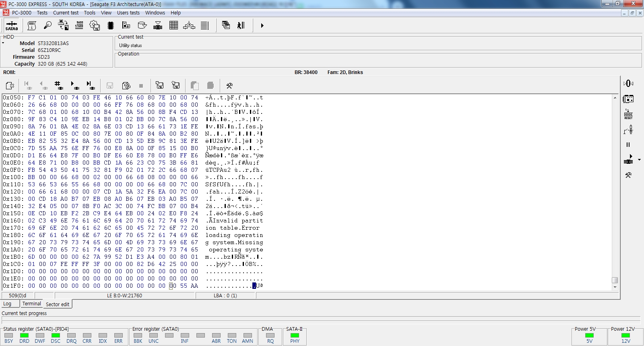Click the exit running-man icon

tap(241, 25)
